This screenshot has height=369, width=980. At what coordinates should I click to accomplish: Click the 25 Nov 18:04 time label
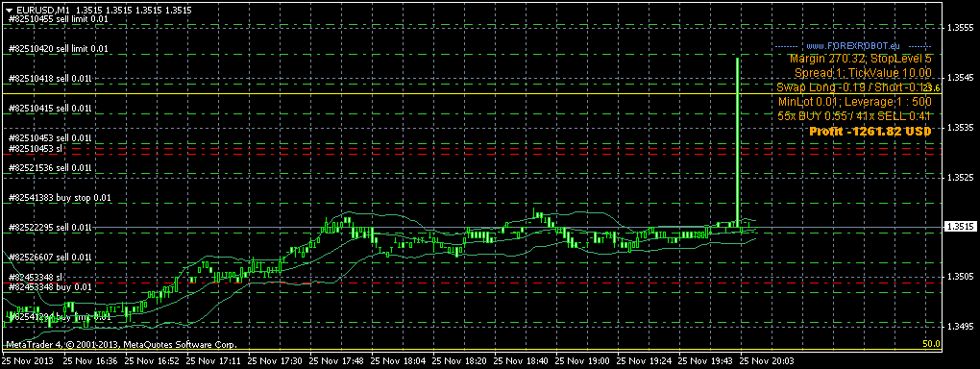[399, 361]
